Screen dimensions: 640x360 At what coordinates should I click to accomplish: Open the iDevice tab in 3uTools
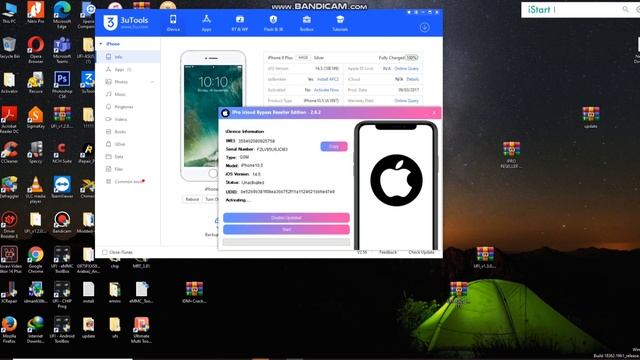173,23
